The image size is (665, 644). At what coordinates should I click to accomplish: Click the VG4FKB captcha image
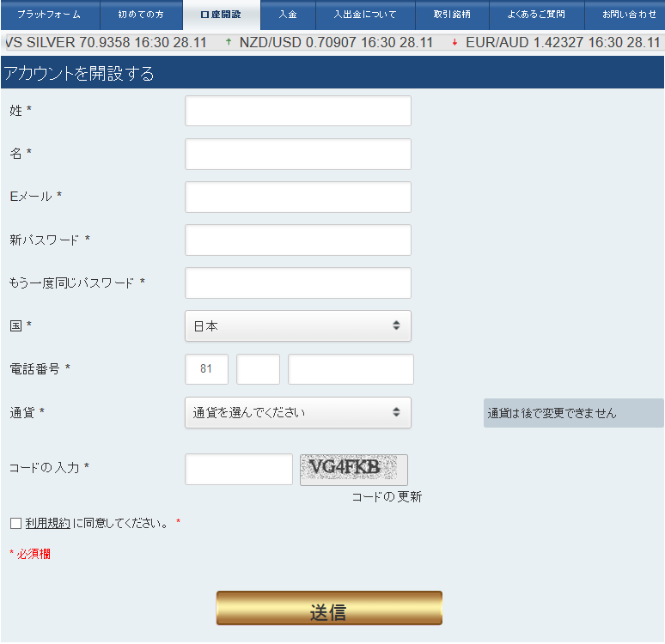pyautogui.click(x=354, y=470)
